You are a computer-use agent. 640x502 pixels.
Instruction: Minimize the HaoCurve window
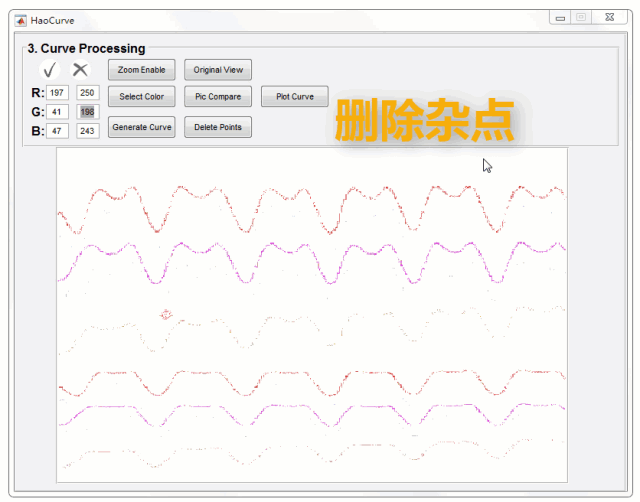point(560,18)
